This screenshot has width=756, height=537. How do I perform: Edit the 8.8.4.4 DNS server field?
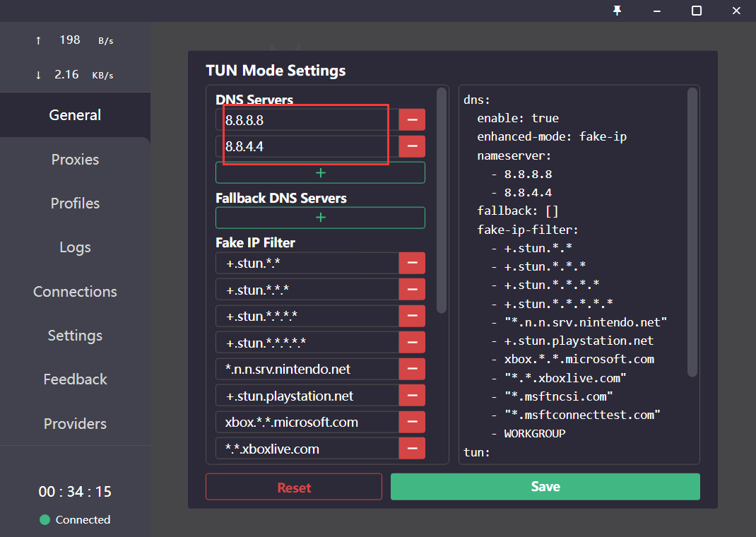pyautogui.click(x=307, y=146)
